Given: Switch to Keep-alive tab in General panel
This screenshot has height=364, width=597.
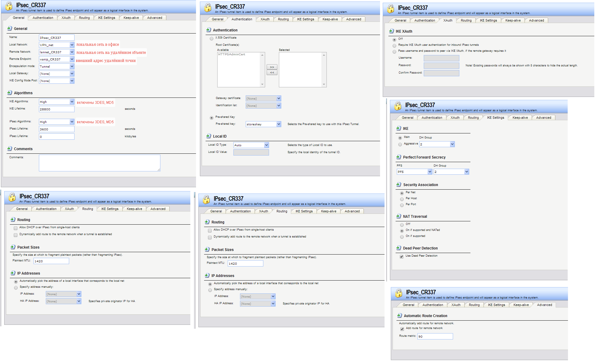Looking at the screenshot, I should [131, 18].
